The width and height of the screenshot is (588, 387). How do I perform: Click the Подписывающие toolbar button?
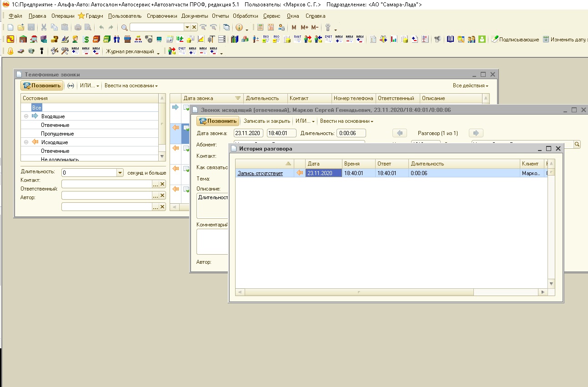pos(514,40)
